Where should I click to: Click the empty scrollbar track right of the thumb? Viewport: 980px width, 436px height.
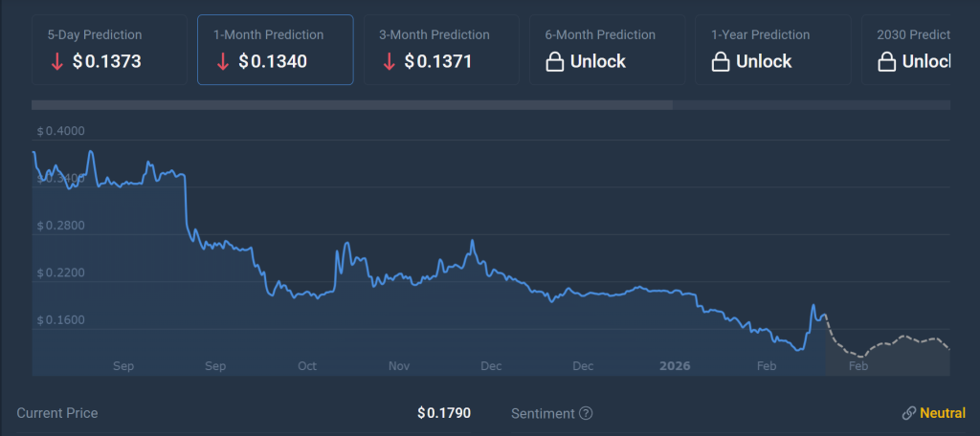click(812, 105)
